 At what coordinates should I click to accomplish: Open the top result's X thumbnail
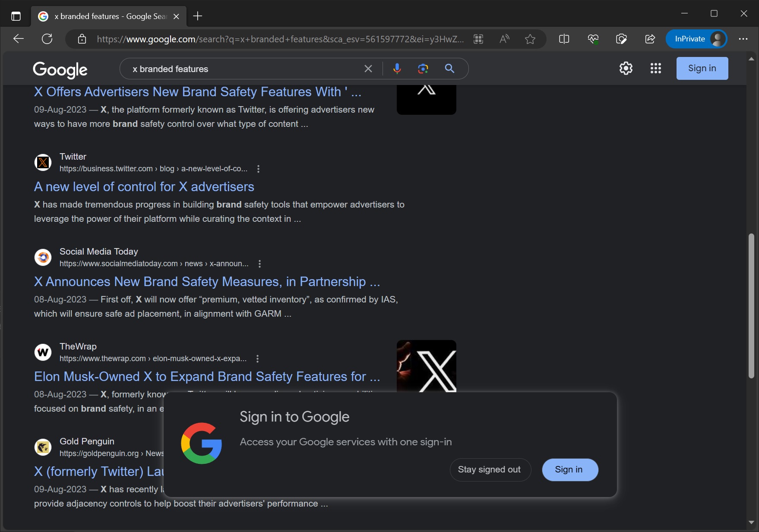[427, 100]
